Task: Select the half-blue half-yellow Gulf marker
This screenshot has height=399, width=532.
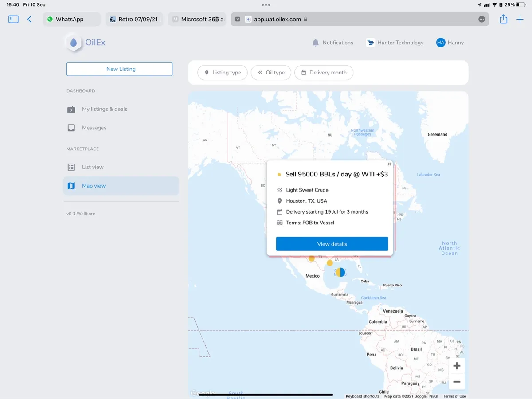Action: (x=340, y=272)
